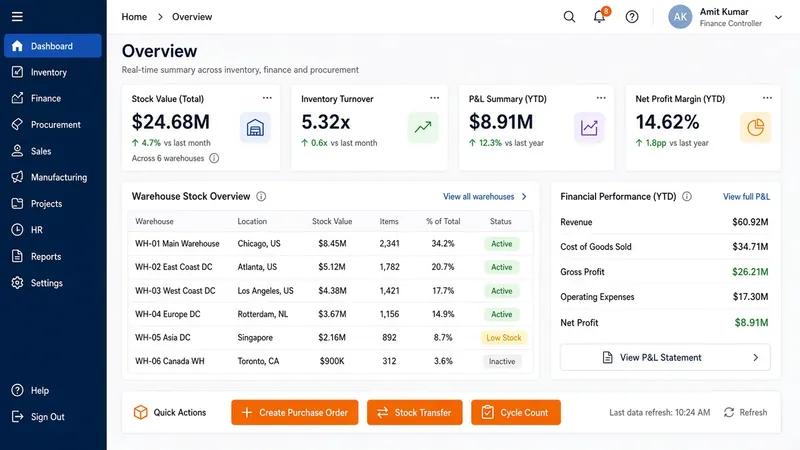Select WH-02 East Coast DC row name
800x450 pixels.
click(173, 267)
